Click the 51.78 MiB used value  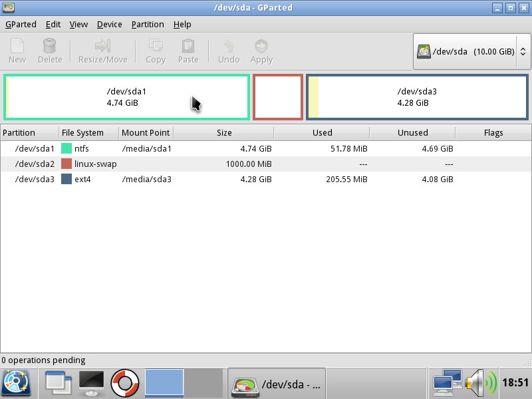(348, 148)
